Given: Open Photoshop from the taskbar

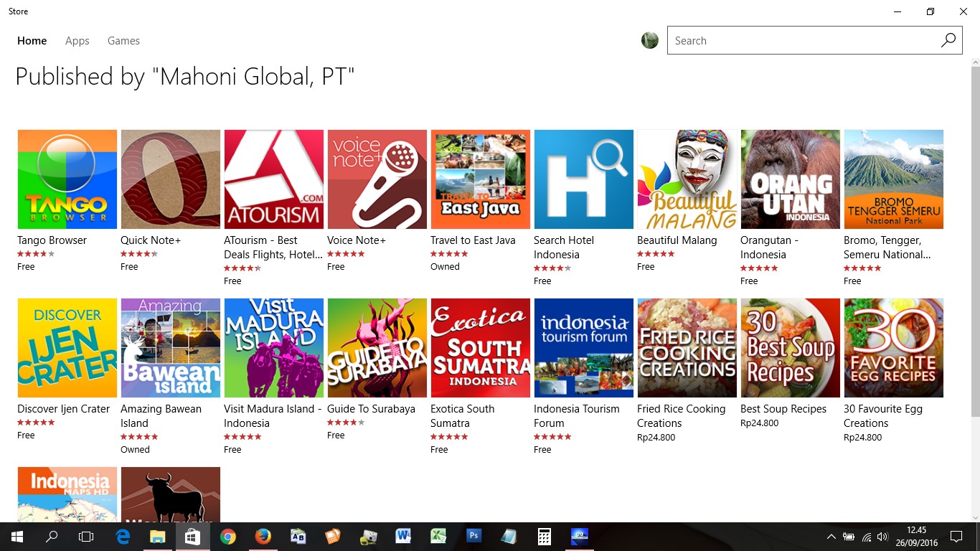Looking at the screenshot, I should tap(473, 537).
